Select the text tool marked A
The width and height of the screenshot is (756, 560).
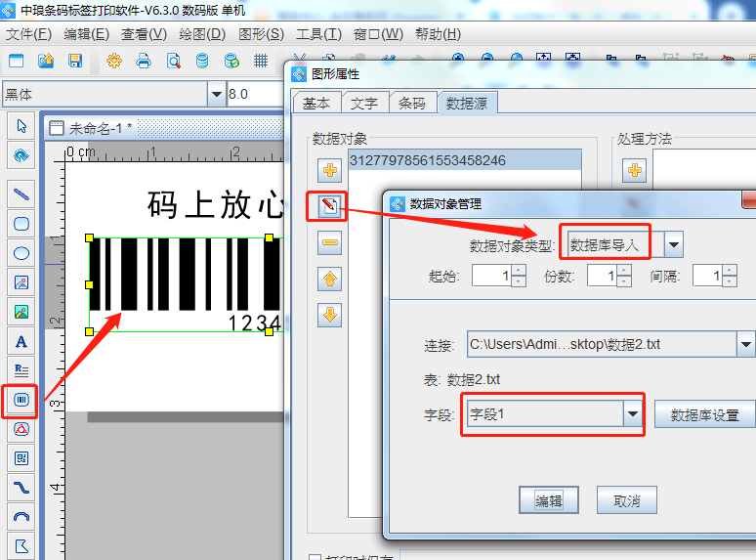click(21, 342)
